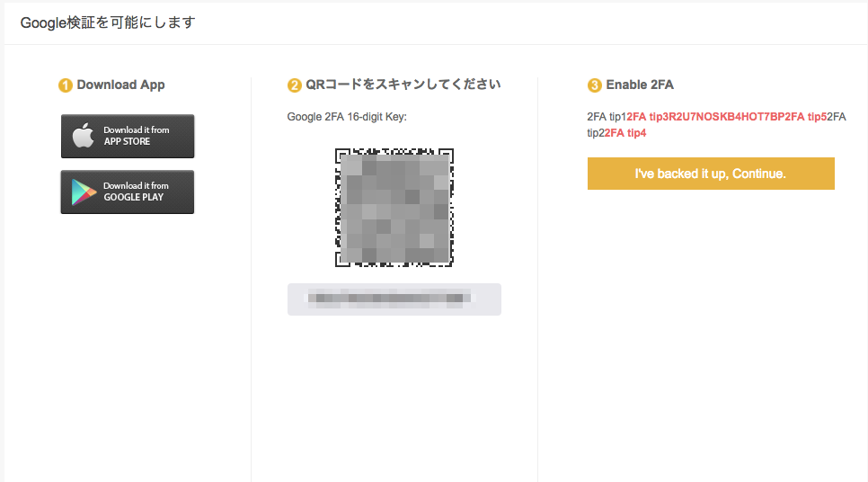Click the Download App heading

120,85
